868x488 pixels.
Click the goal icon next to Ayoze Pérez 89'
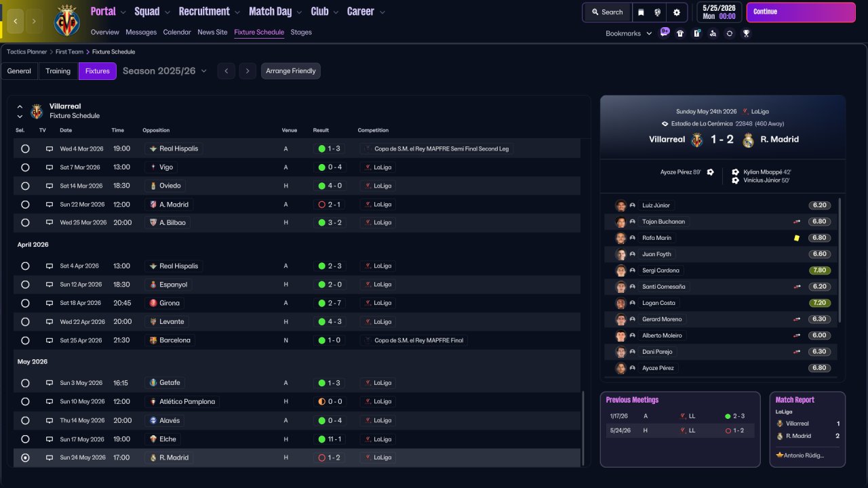(x=710, y=172)
